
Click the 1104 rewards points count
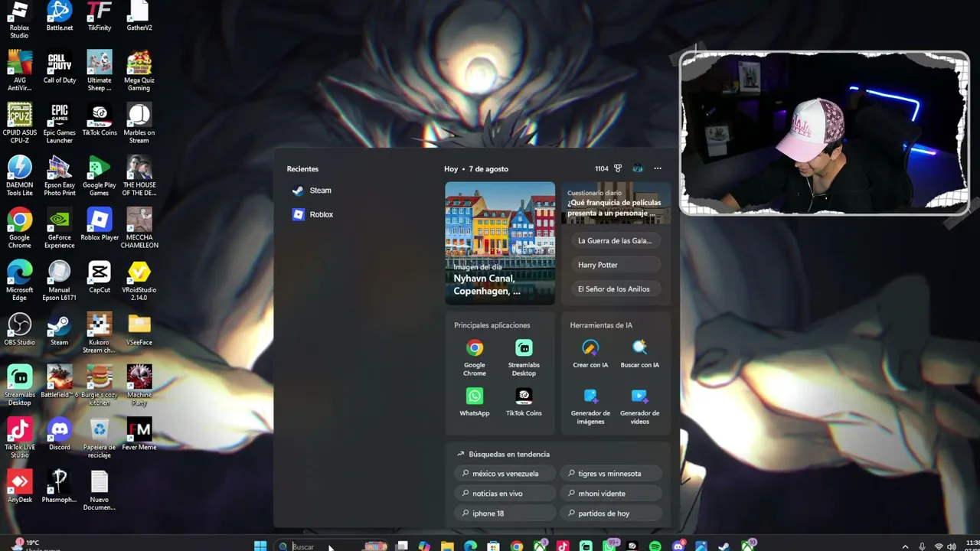click(x=602, y=169)
